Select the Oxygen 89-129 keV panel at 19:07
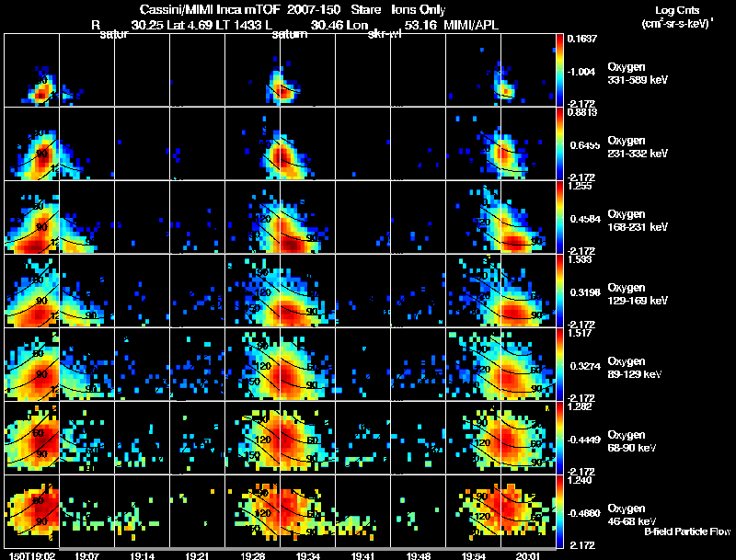This screenshot has height=560, width=736. point(86,365)
